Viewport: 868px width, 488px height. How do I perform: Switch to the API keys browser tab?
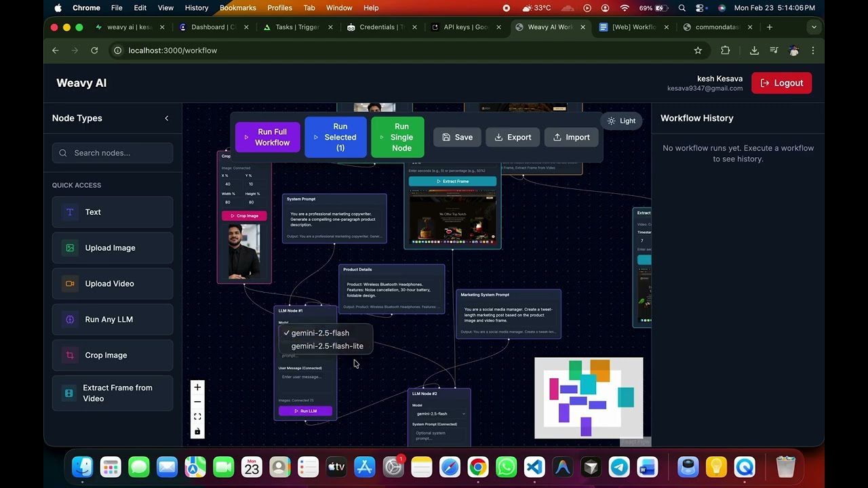[465, 27]
